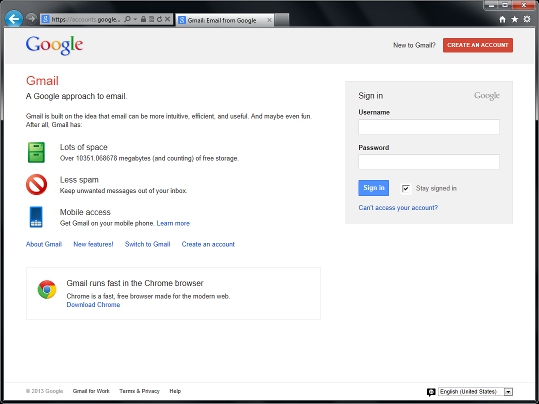Open the Gmail for Work footer link

tap(91, 391)
